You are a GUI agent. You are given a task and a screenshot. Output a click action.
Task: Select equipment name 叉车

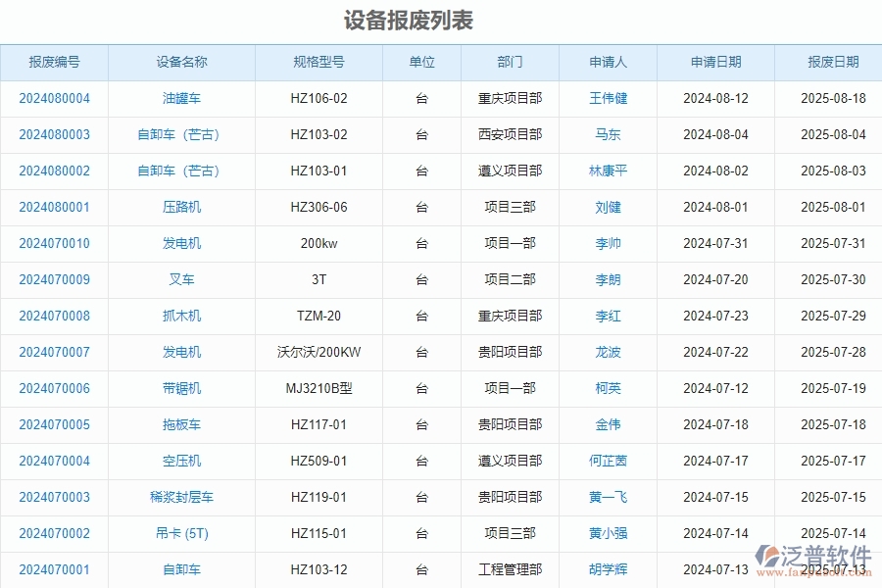[180, 279]
